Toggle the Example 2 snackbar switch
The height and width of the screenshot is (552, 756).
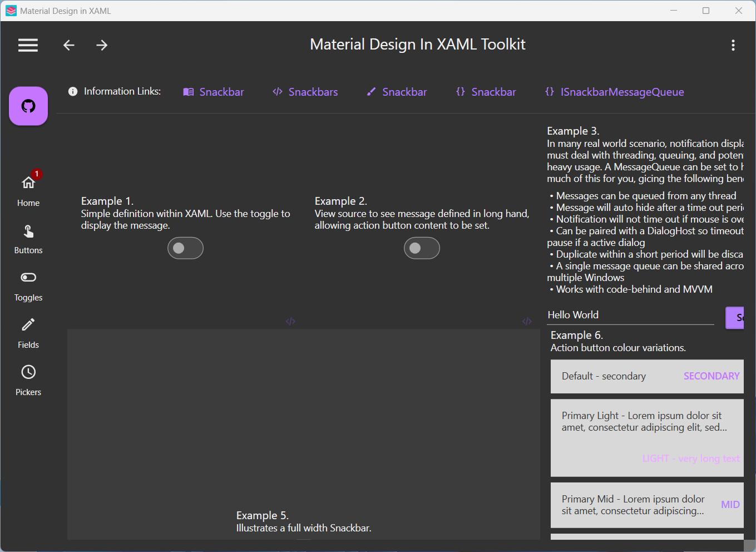(422, 248)
